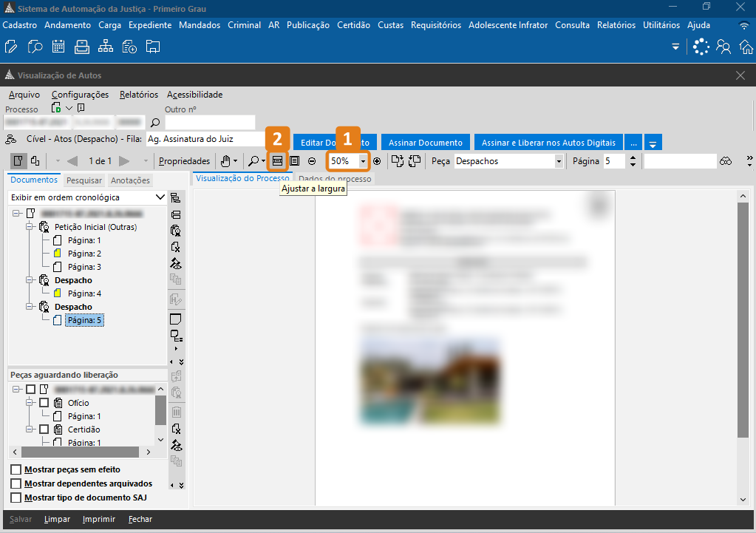Click the zoom out minus icon
756x533 pixels.
pyautogui.click(x=312, y=161)
